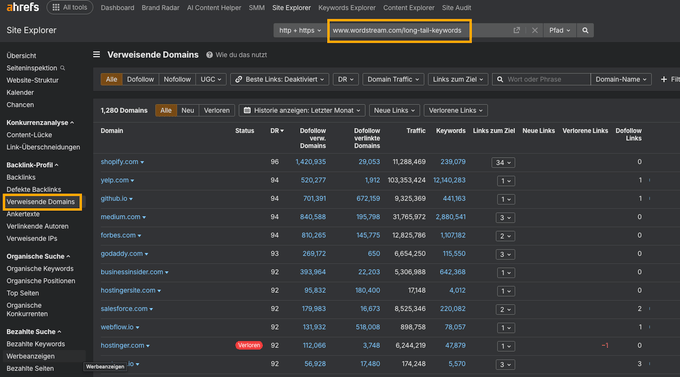The height and width of the screenshot is (377, 680).
Task: Click the Traffic column header
Action: [x=416, y=131]
